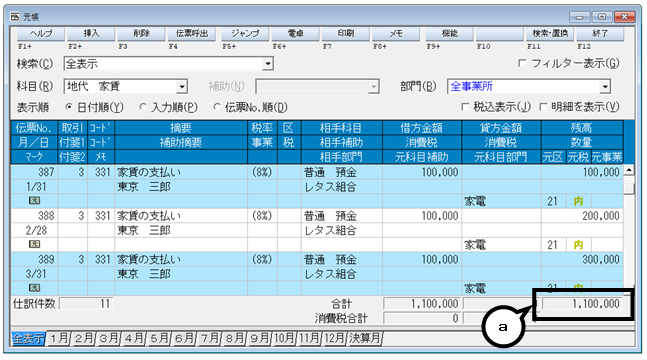This screenshot has height=360, width=647.
Task: Open the 部門 dropdown showing 全事業所
Action: (x=605, y=87)
